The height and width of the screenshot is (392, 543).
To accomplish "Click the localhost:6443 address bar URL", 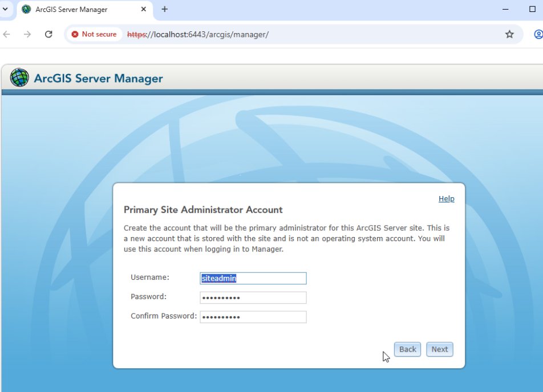I will [198, 35].
